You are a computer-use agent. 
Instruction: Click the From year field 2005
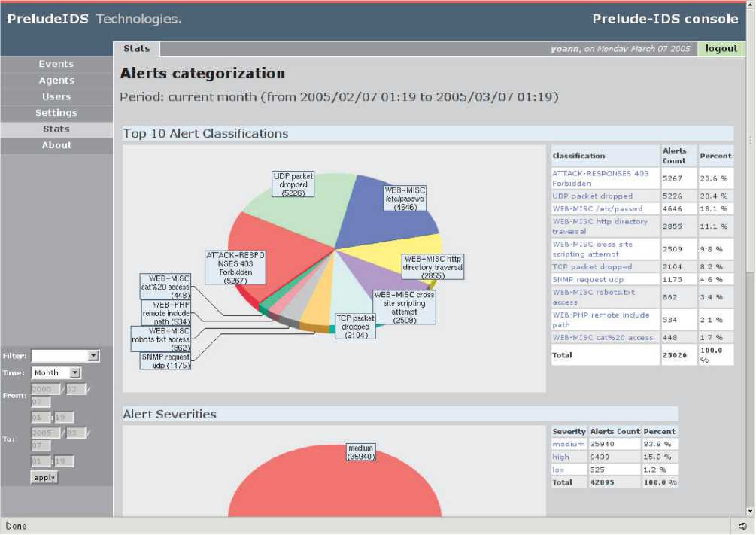pyautogui.click(x=46, y=389)
